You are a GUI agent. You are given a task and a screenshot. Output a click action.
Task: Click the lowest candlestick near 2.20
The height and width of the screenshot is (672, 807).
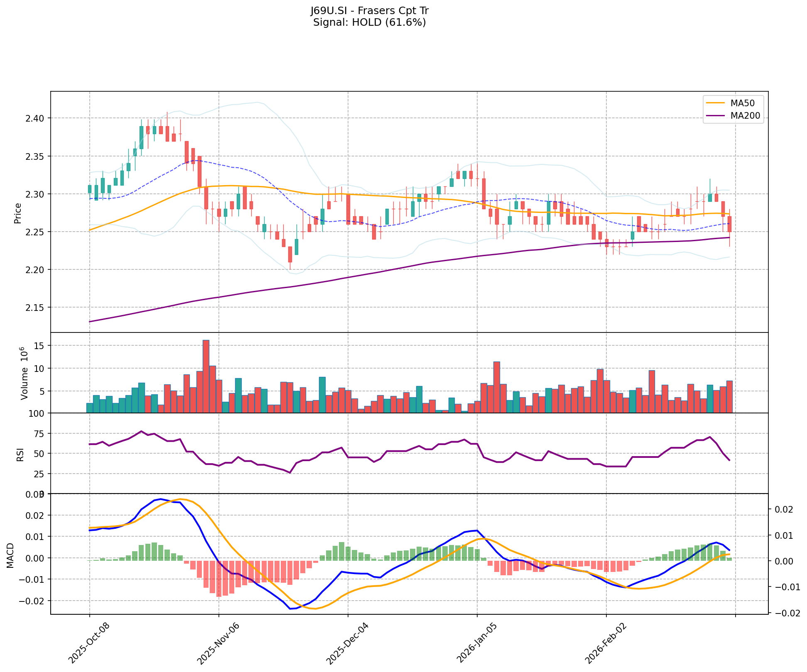click(x=290, y=254)
